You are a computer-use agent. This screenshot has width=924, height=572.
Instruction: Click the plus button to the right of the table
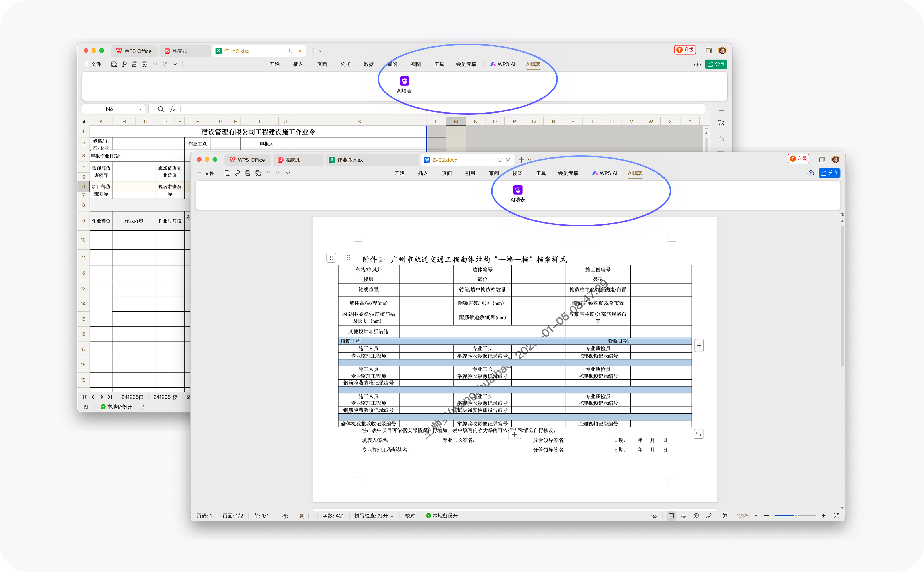[x=699, y=346]
